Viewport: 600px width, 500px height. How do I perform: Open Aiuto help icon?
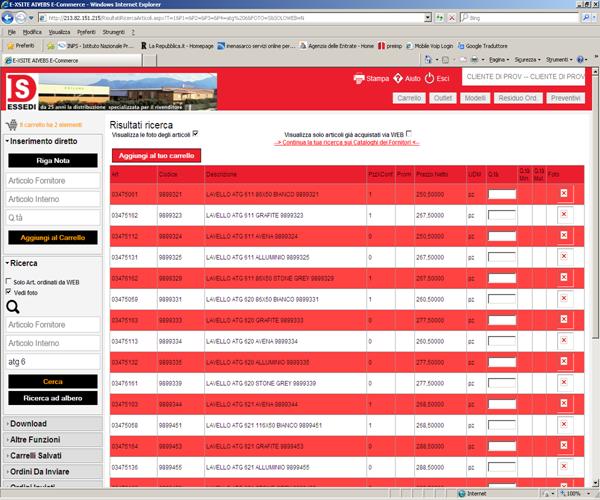[x=397, y=78]
